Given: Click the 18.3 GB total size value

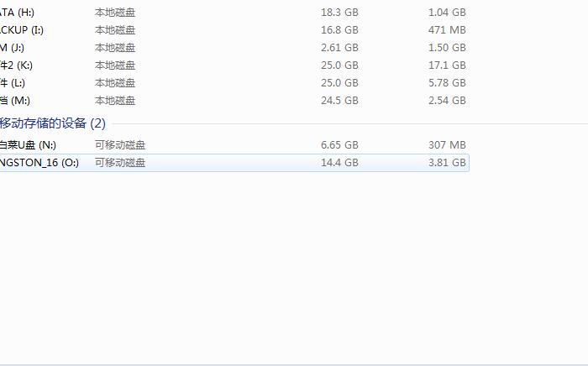Looking at the screenshot, I should 339,13.
